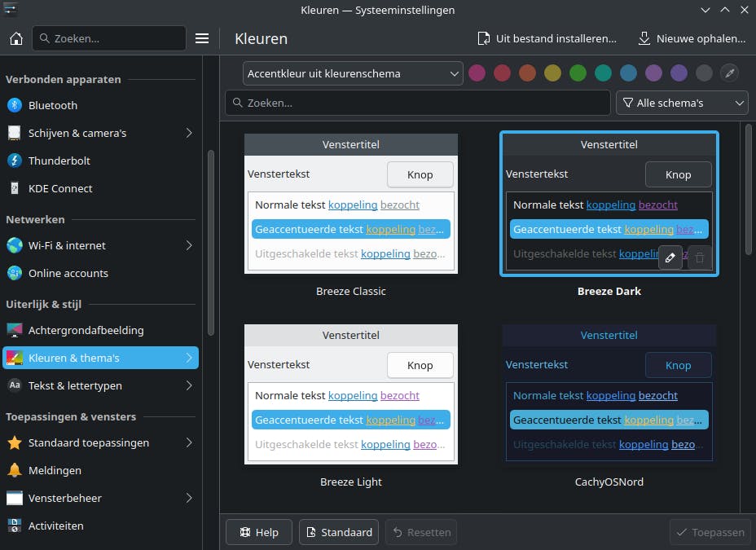Select the red accent color swatch

click(502, 73)
